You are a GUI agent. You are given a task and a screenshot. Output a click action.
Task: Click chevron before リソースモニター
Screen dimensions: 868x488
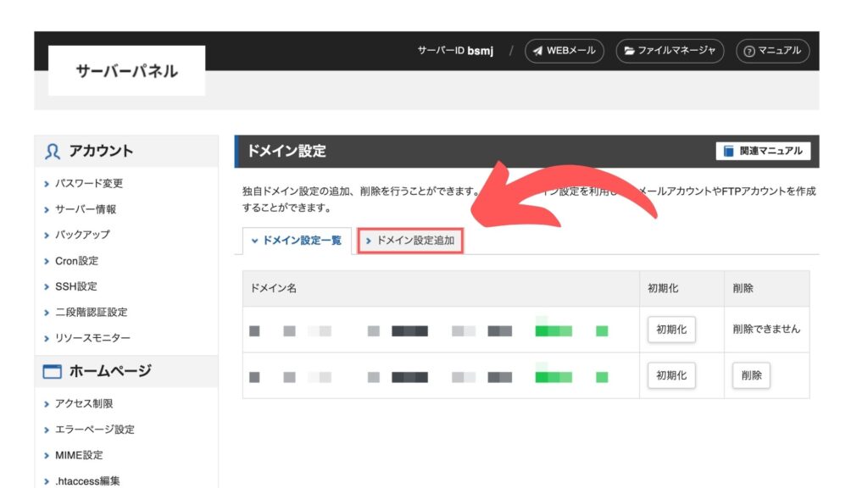[x=47, y=338]
